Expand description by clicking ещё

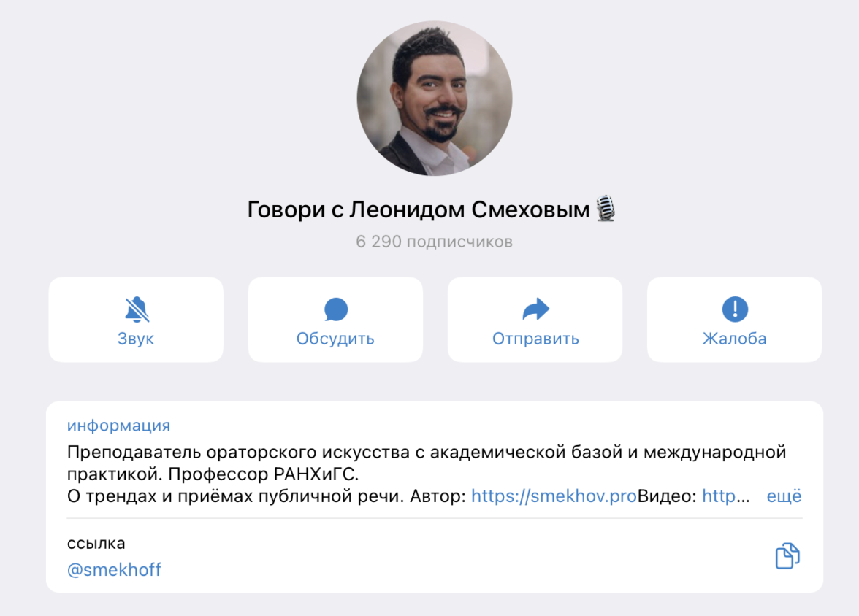[x=784, y=496]
